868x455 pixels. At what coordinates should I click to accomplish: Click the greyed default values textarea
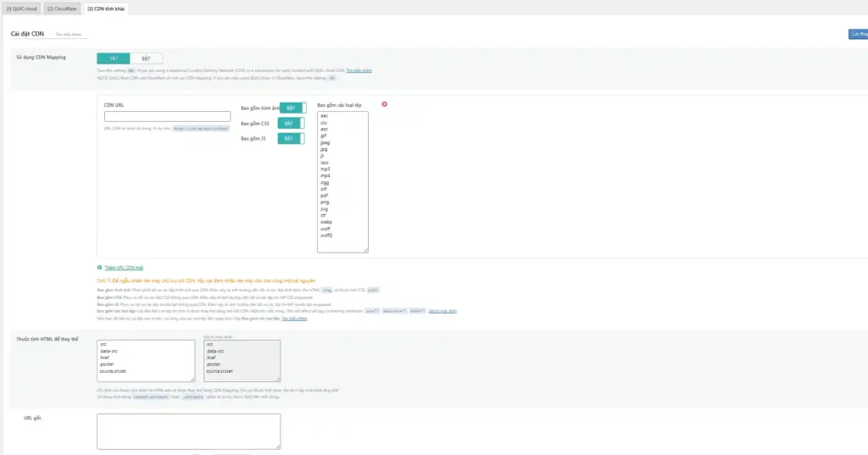242,361
